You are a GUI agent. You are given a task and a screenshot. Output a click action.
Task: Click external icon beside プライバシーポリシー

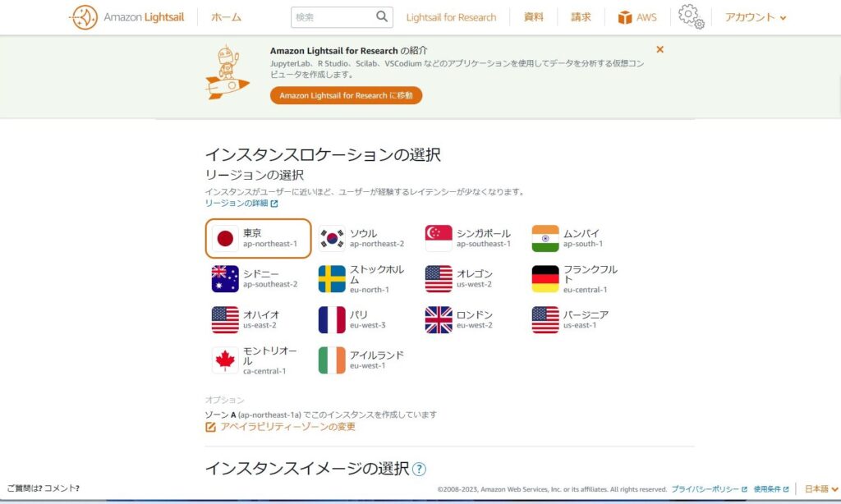pos(744,489)
